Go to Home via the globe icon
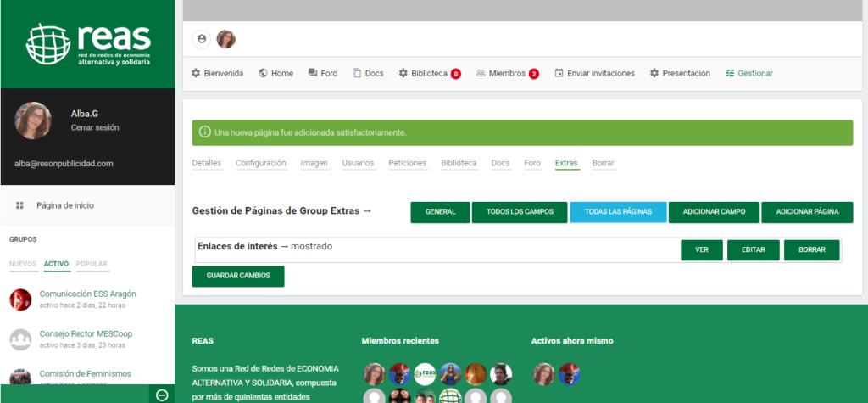The height and width of the screenshot is (403, 868). (x=263, y=74)
